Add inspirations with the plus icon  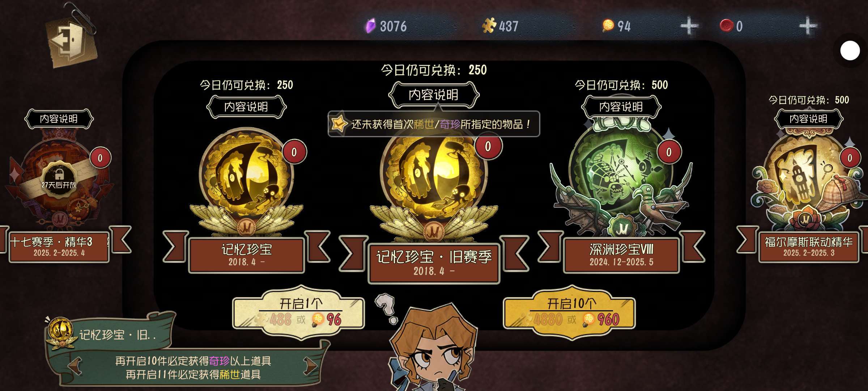[689, 26]
